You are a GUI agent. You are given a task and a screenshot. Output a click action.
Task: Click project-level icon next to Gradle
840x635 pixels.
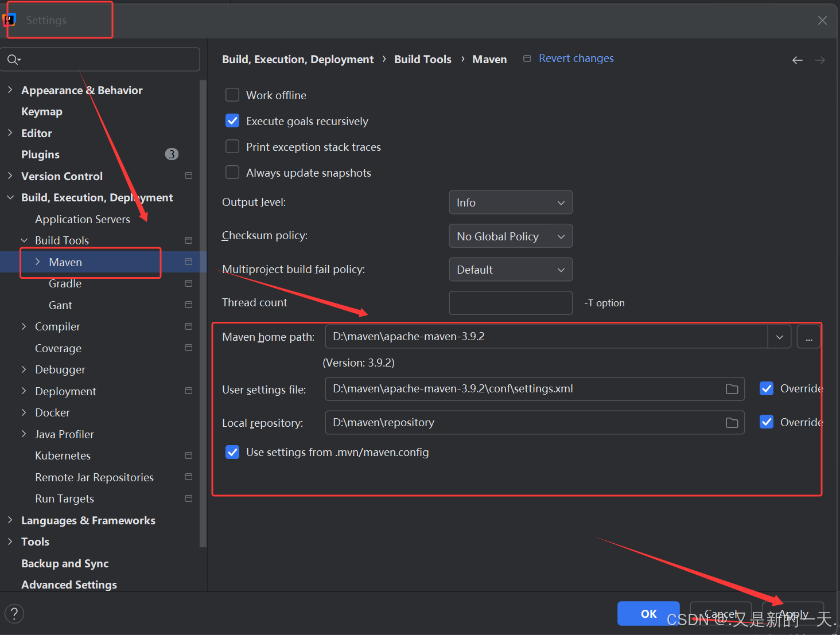tap(188, 283)
